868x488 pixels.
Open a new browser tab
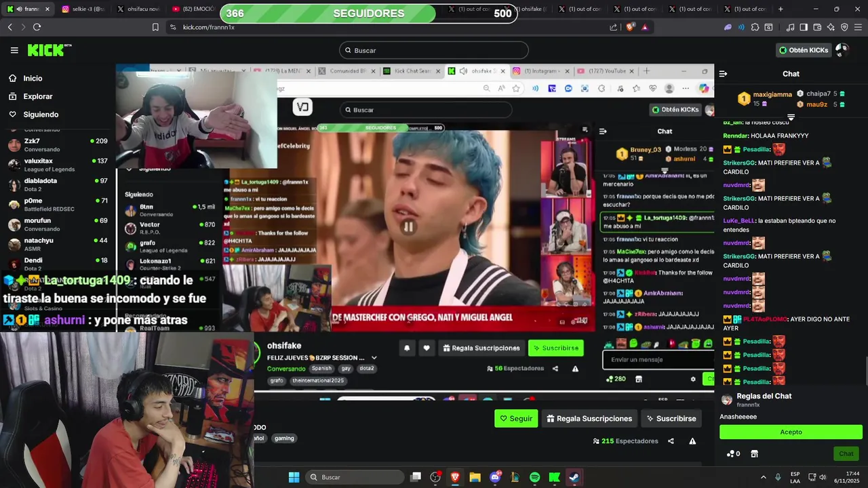781,9
